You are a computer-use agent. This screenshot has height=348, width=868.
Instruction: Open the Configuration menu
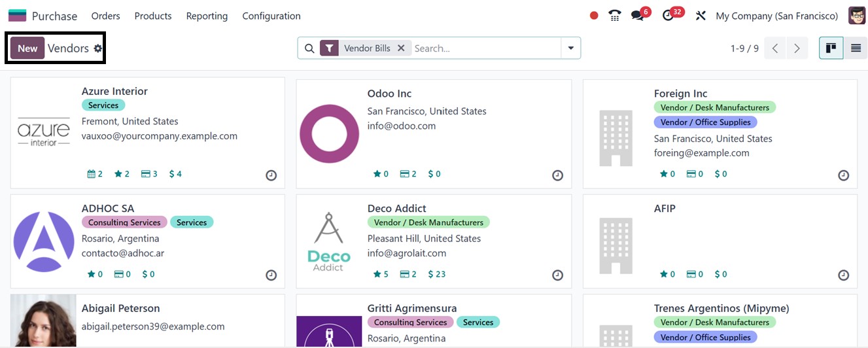click(x=271, y=16)
